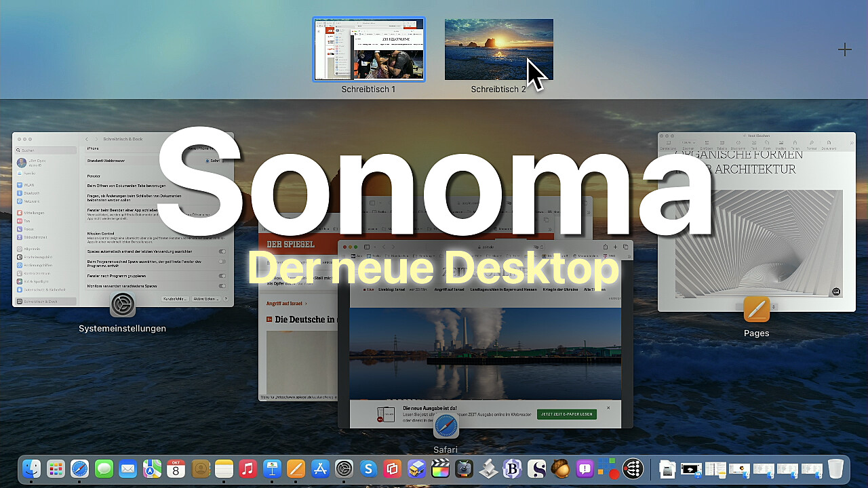Viewport: 868px width, 488px height.
Task: Click the Aktive Ecken… button
Action: [x=205, y=299]
